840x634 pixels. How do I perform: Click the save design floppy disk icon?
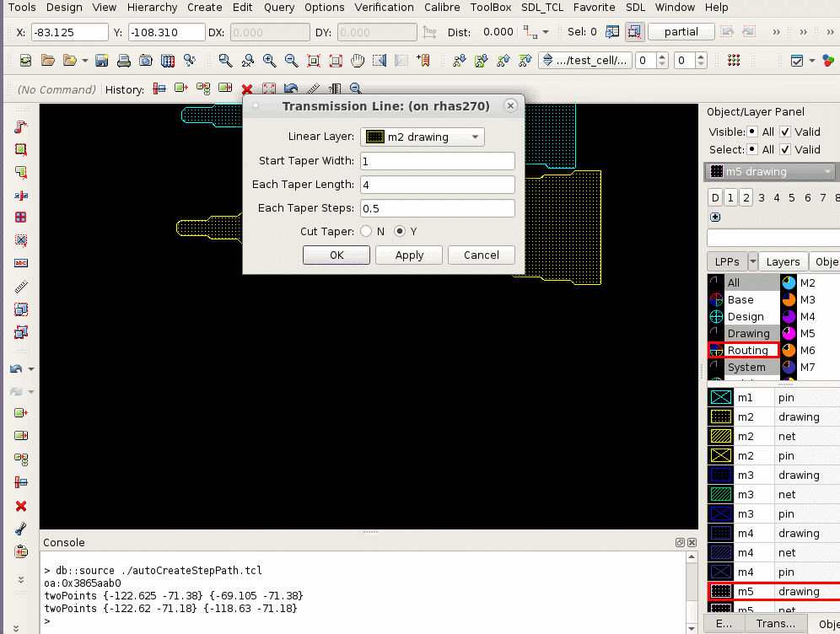102,61
